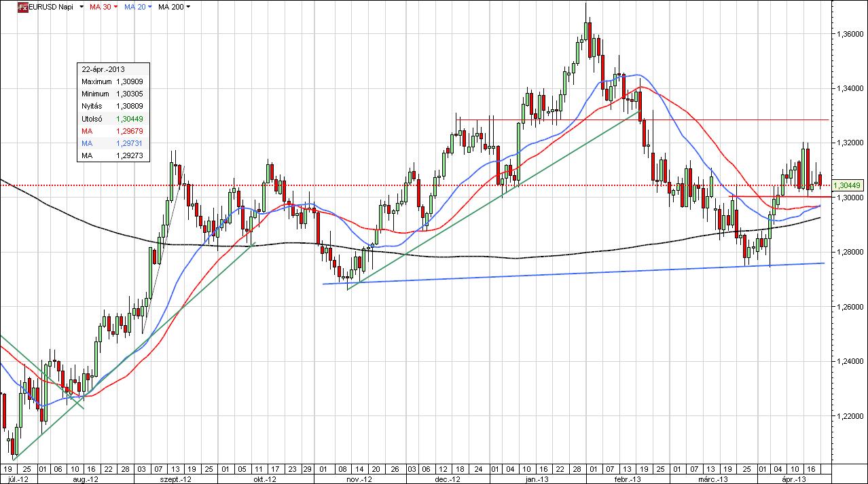Select the Maximum 1,30909 row

(112, 81)
